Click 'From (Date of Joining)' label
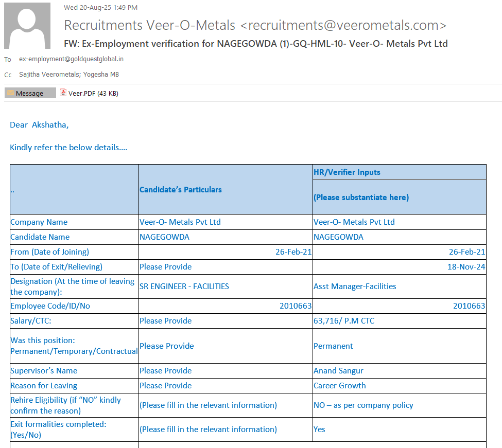The image size is (502, 448). click(49, 252)
